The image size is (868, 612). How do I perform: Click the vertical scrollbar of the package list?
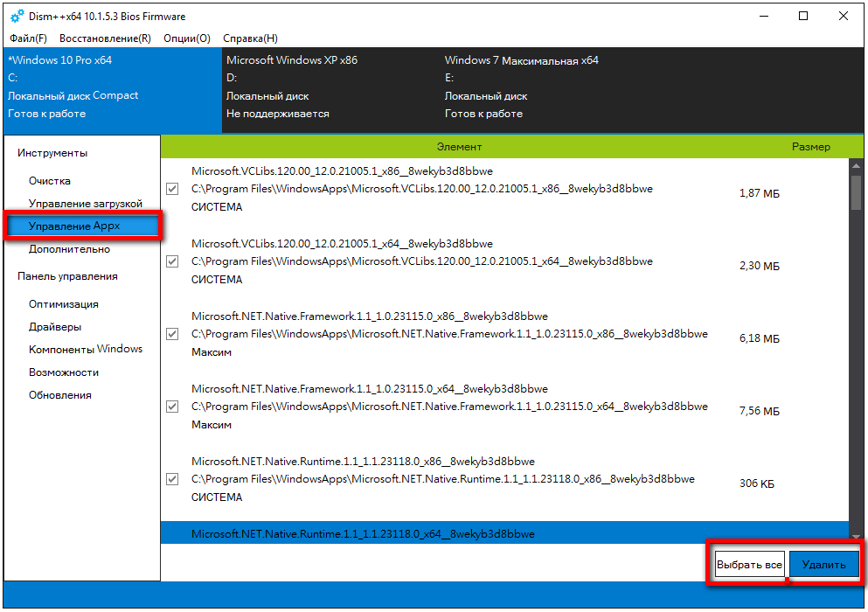(x=856, y=350)
